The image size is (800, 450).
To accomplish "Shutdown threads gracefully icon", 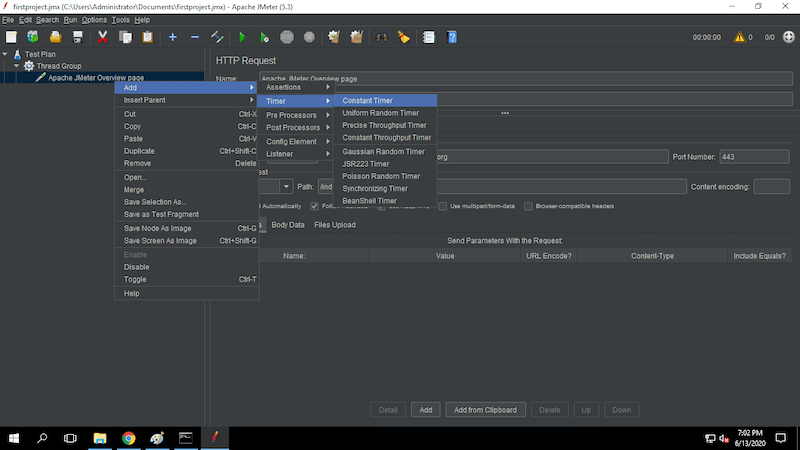I will tap(309, 37).
